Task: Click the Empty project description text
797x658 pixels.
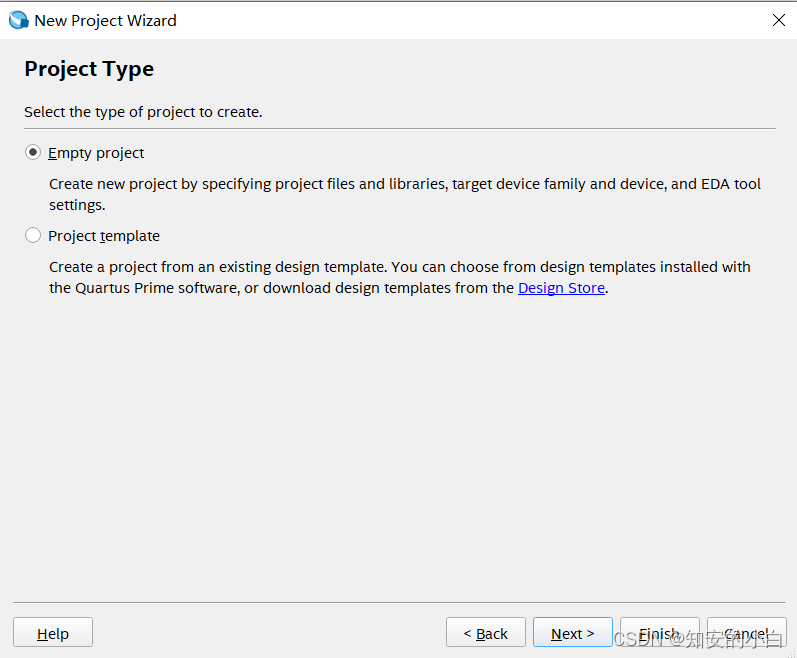Action: (405, 194)
